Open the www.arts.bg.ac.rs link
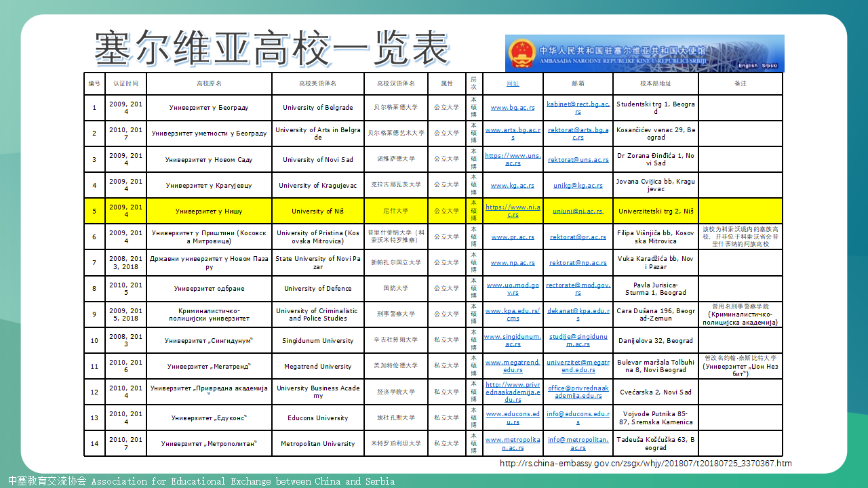This screenshot has height=488, width=868. (513, 134)
